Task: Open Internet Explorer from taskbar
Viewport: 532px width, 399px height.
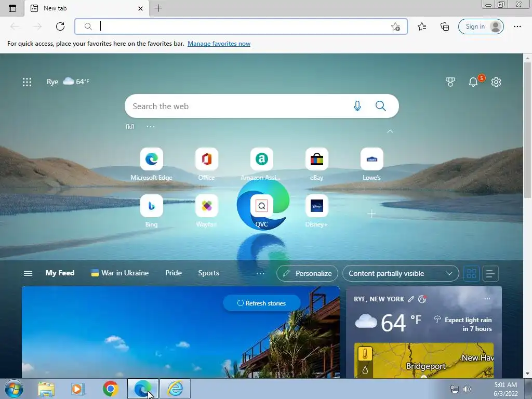Action: tap(176, 389)
